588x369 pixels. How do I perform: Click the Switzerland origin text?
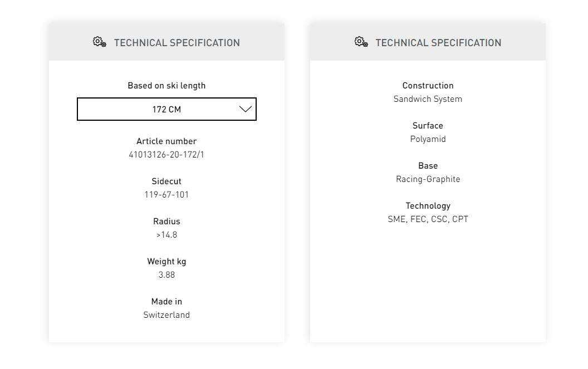[166, 315]
